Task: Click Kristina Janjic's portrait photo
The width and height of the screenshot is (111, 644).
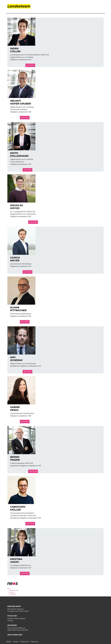Action: (21, 542)
